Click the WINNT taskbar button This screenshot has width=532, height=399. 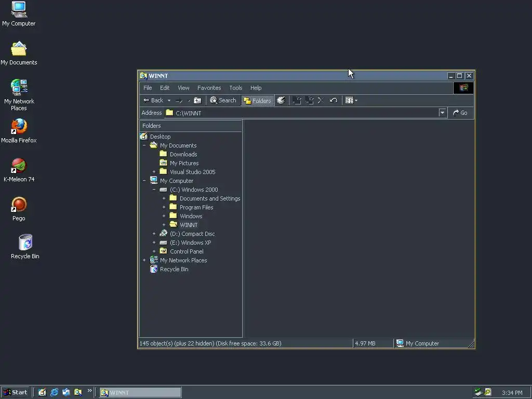pyautogui.click(x=140, y=393)
